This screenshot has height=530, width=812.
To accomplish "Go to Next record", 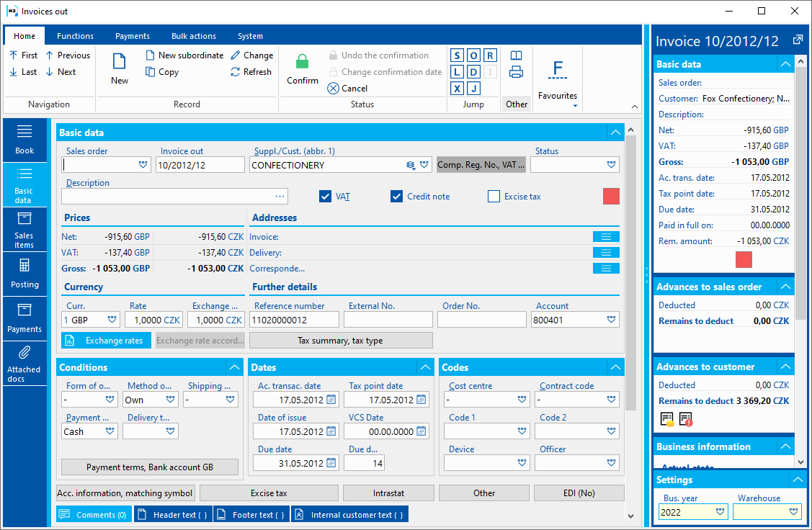I will [x=61, y=72].
